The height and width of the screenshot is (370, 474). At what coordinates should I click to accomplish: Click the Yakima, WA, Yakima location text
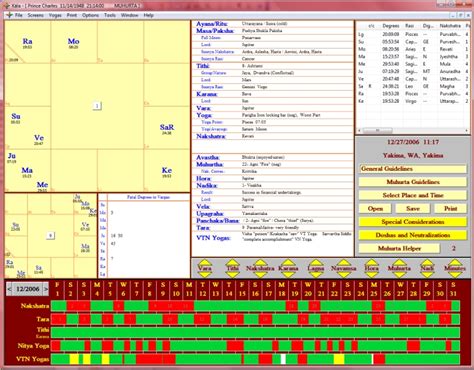413,155
